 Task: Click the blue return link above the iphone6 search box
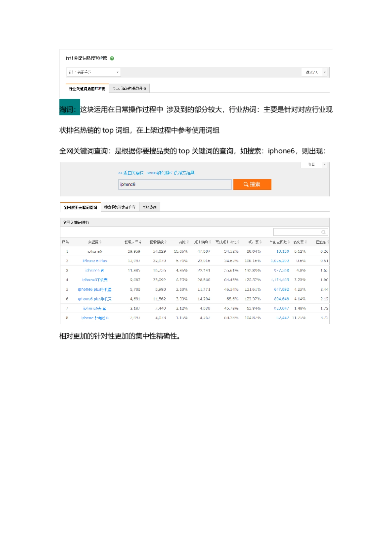[156, 173]
